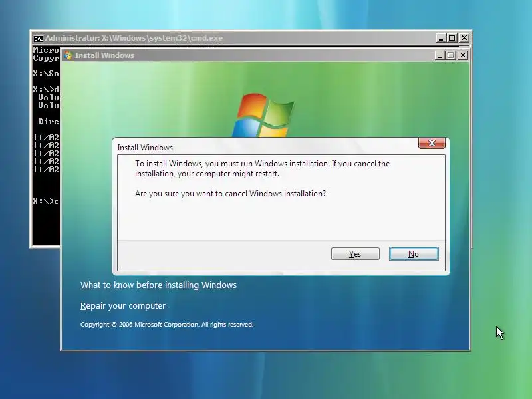532x399 pixels.
Task: Click the 'To install Windows, you must run' message
Action: coord(262,168)
